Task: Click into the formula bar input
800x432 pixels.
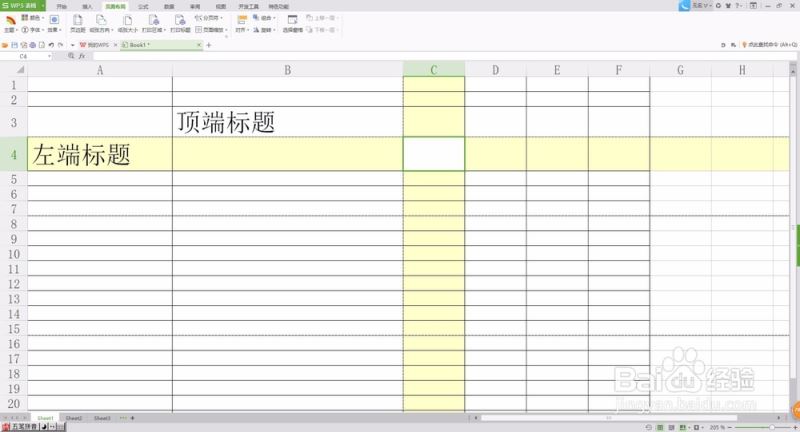Action: click(443, 56)
